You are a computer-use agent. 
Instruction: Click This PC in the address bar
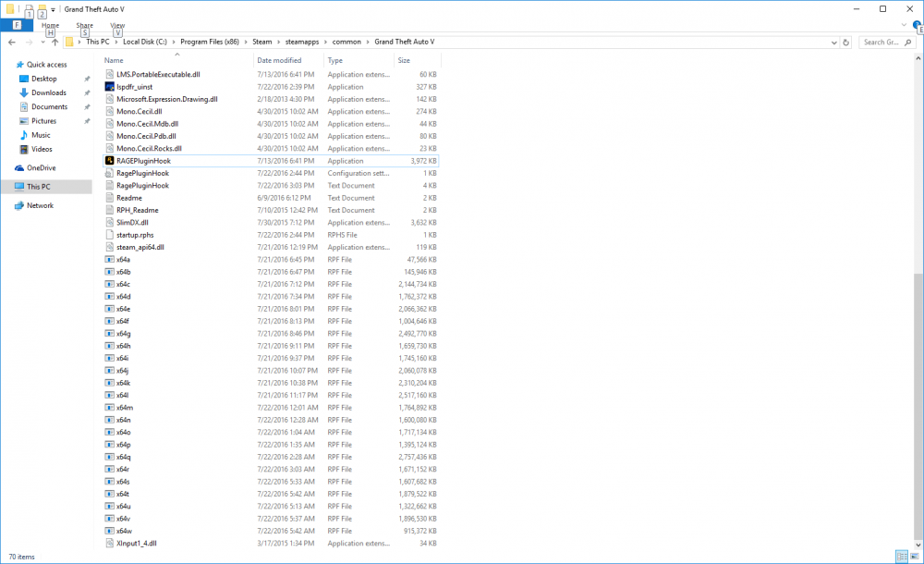pyautogui.click(x=98, y=42)
